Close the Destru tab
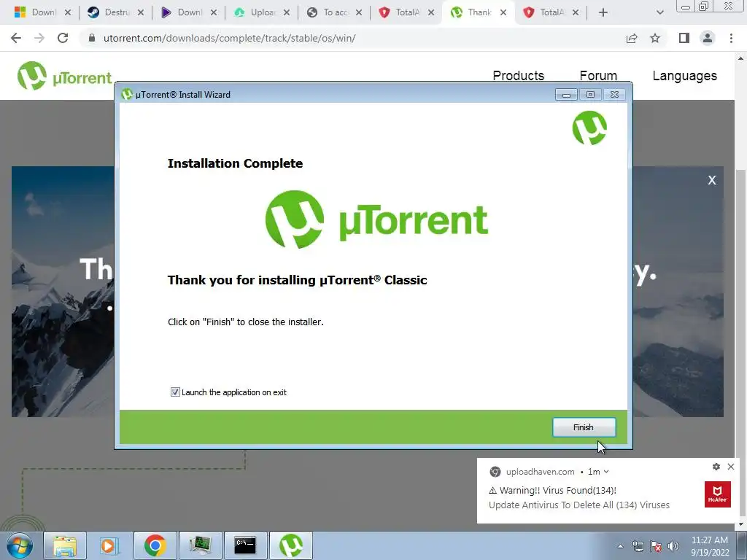 [141, 12]
